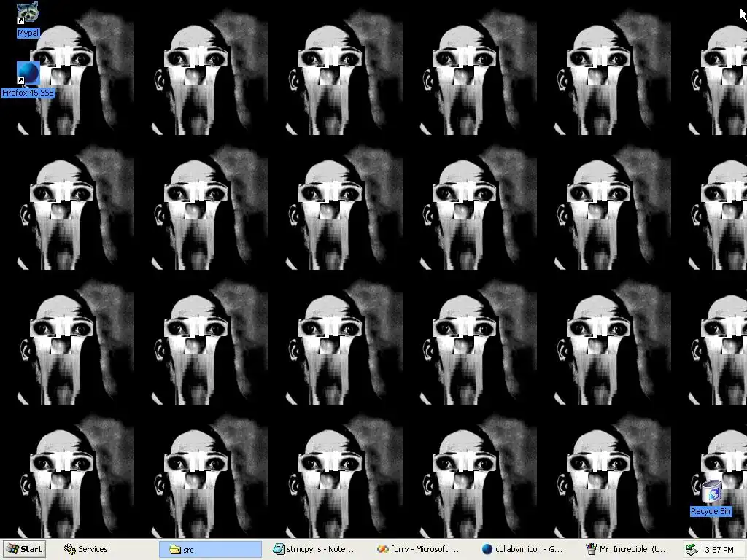Switch to the furry Microsoft taskbar window

419,549
